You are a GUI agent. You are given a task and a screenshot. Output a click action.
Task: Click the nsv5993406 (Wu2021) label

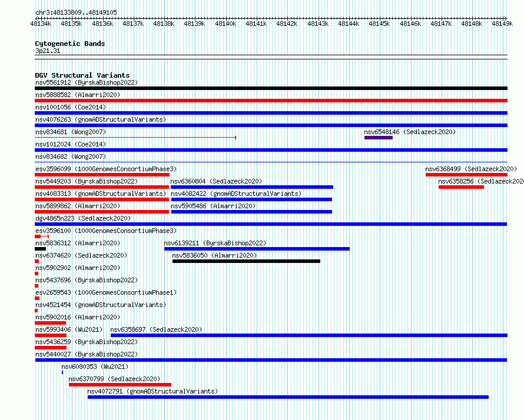69,329
